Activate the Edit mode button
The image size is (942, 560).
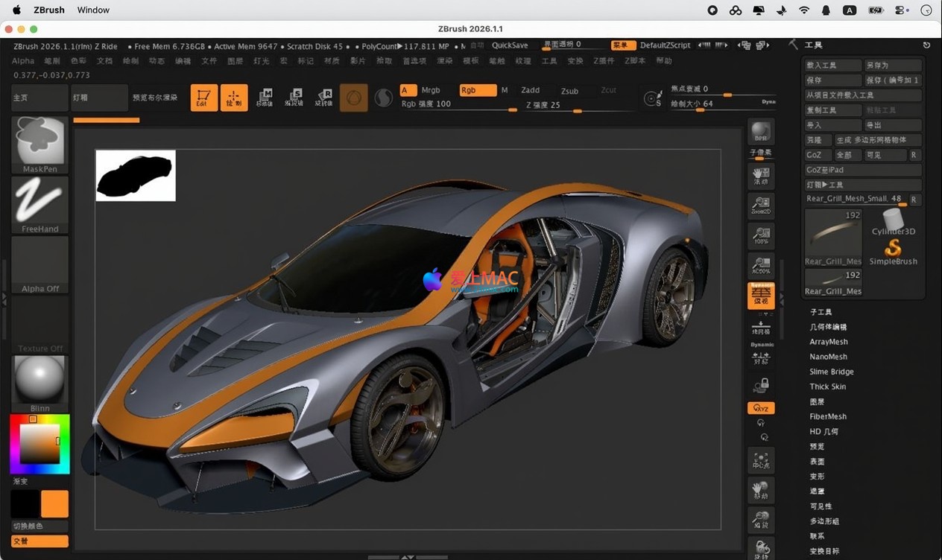(203, 98)
